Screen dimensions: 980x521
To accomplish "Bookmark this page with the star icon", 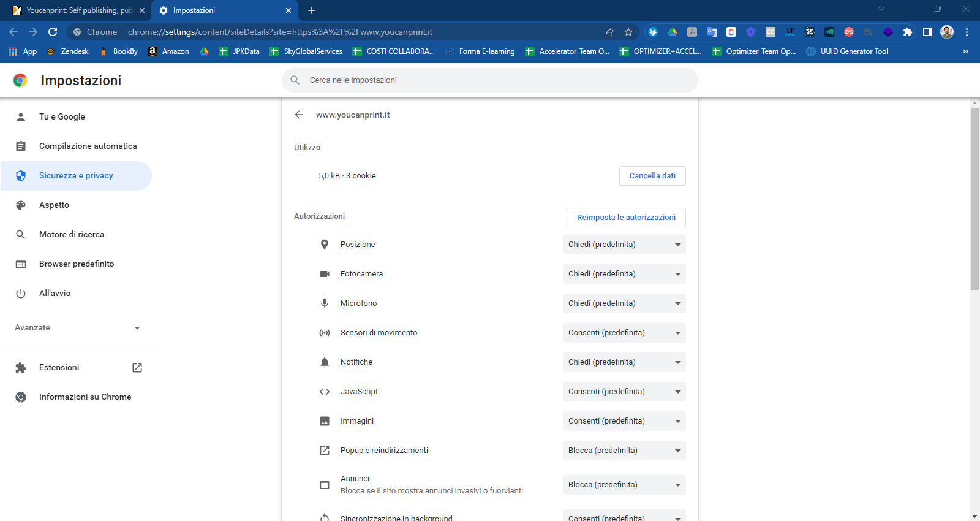I will [628, 32].
